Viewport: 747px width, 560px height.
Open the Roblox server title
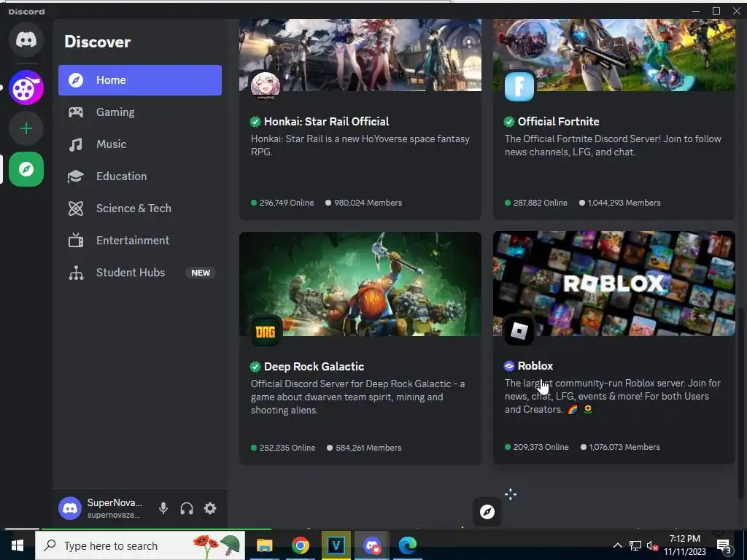[x=535, y=366]
